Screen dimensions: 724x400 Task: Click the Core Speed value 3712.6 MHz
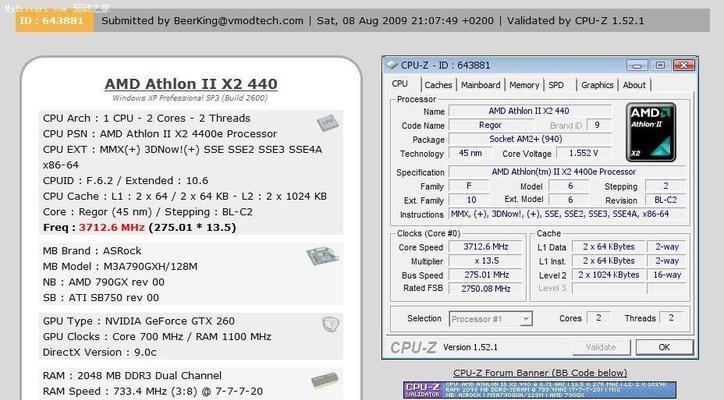click(x=486, y=247)
